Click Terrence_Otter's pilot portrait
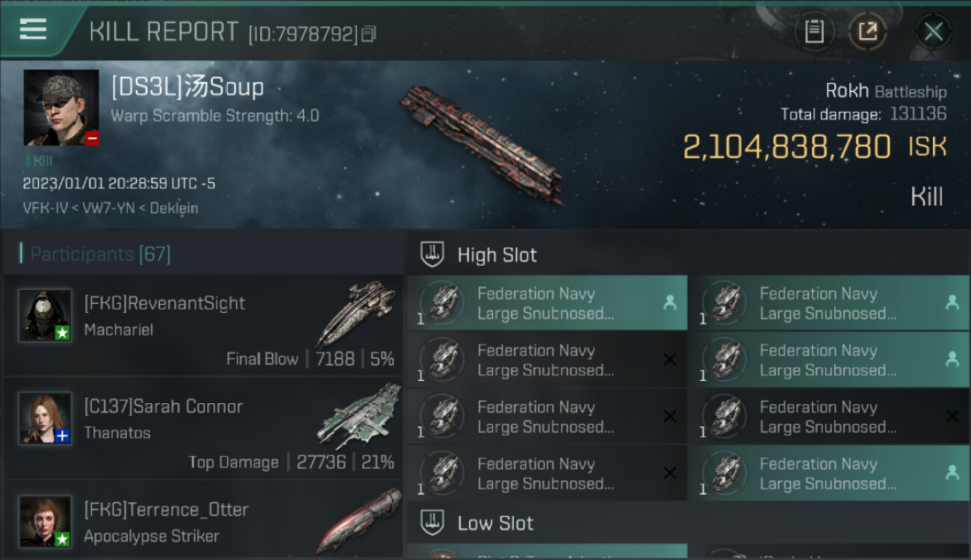 [x=45, y=520]
